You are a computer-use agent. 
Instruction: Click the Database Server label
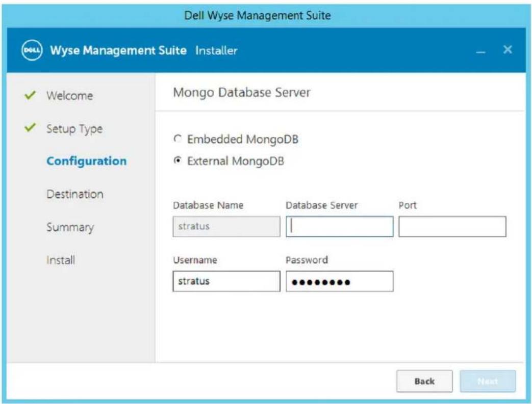(x=322, y=205)
